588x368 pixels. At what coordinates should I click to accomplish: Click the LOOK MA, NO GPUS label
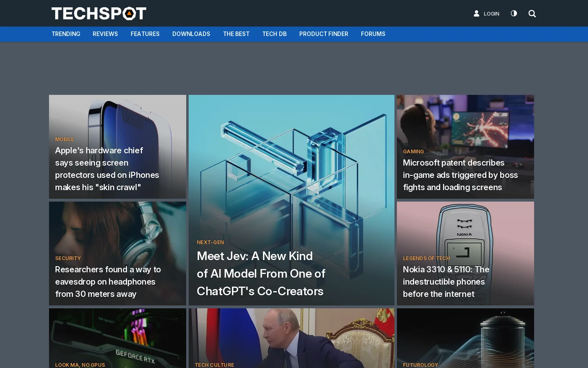pyautogui.click(x=80, y=365)
